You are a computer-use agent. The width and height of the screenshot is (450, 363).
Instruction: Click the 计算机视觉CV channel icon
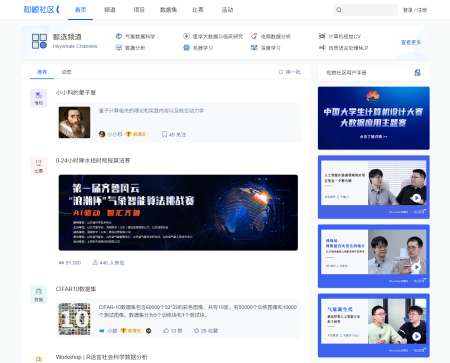click(x=322, y=36)
